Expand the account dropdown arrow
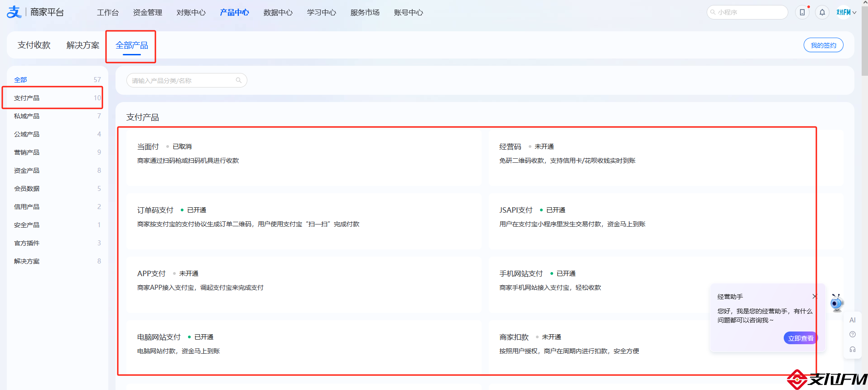Image resolution: width=868 pixels, height=390 pixels. pos(854,13)
